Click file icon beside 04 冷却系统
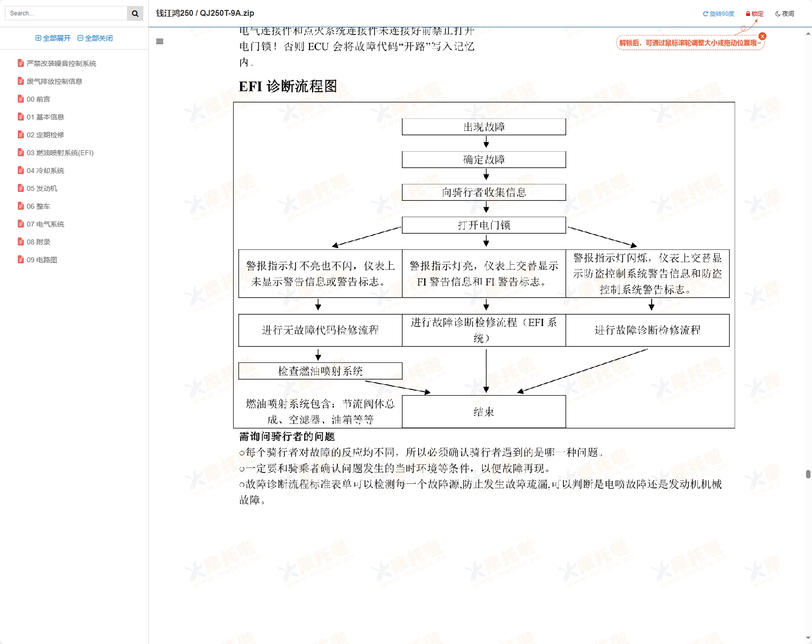This screenshot has width=812, height=644. click(x=21, y=170)
